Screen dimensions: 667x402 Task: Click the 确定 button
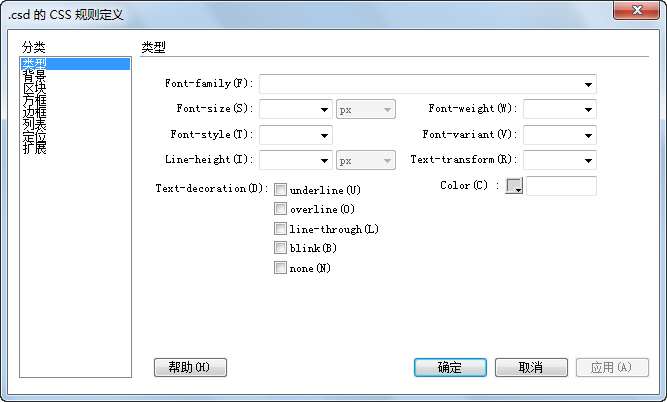[450, 367]
